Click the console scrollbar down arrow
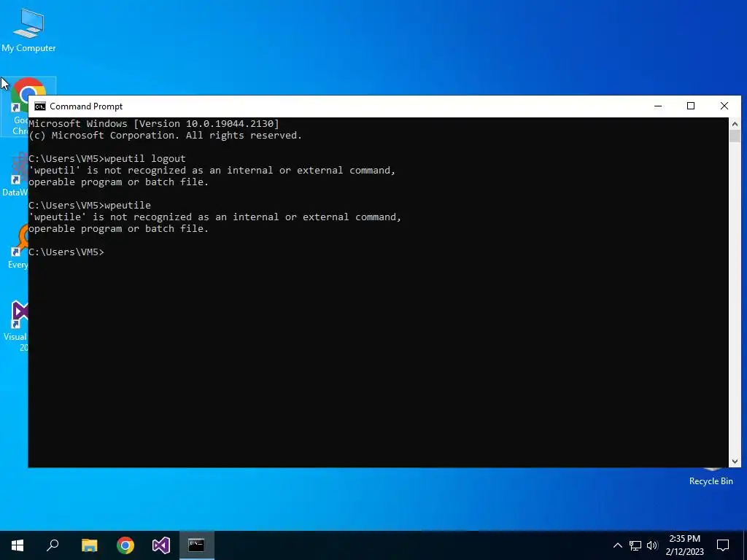 pyautogui.click(x=735, y=461)
